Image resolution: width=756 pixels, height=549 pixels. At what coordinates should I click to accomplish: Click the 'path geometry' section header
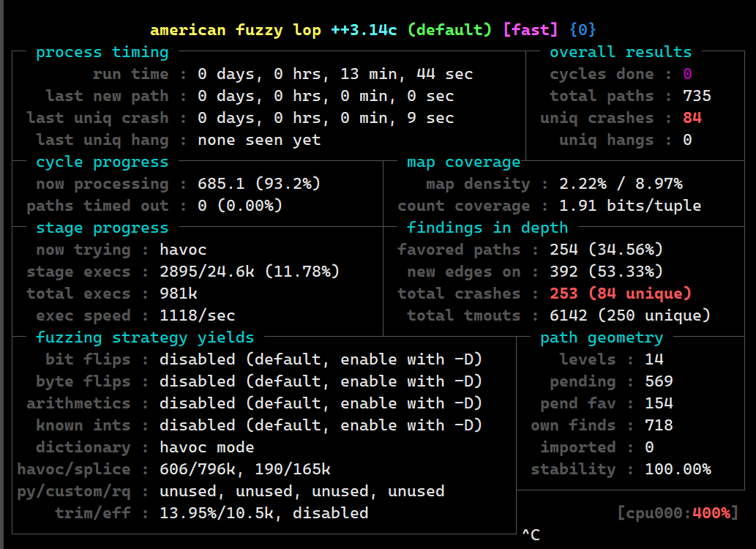[602, 337]
